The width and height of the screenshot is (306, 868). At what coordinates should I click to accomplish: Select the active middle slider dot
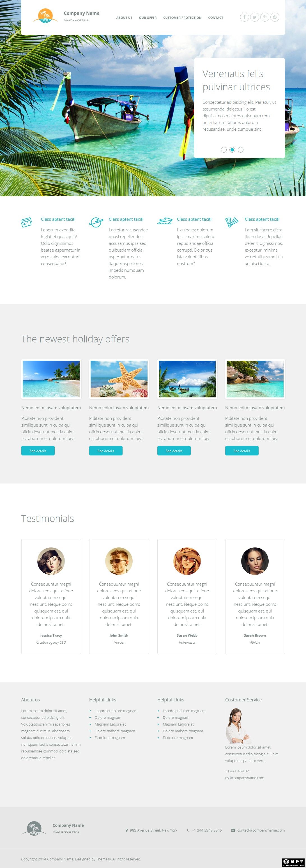coord(232,149)
